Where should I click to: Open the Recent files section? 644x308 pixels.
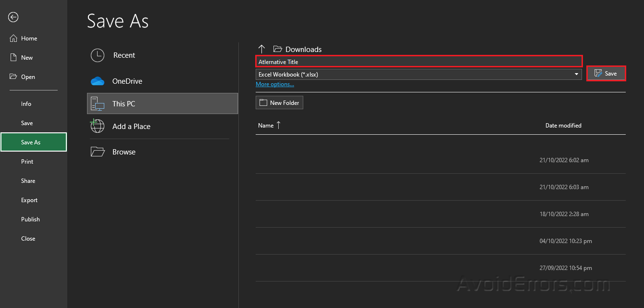(x=98, y=55)
